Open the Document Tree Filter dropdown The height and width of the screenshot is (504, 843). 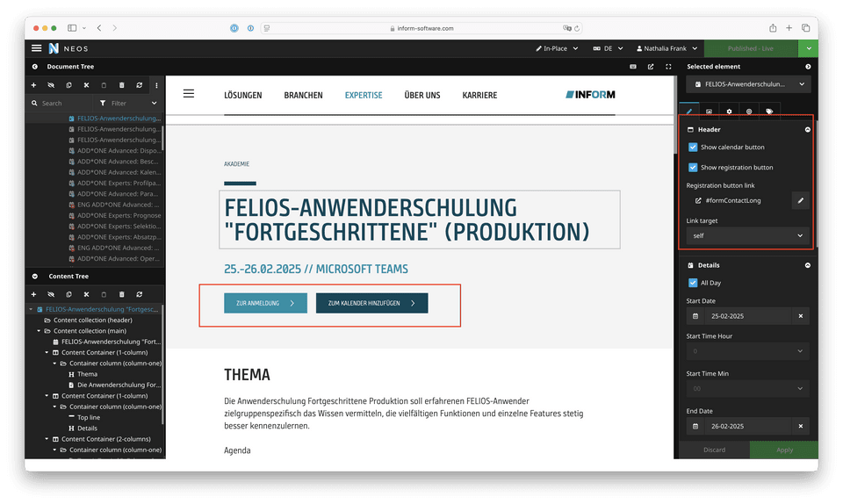point(128,103)
